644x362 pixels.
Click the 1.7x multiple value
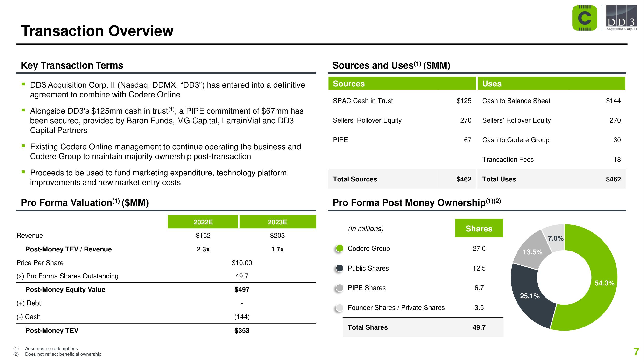point(277,249)
